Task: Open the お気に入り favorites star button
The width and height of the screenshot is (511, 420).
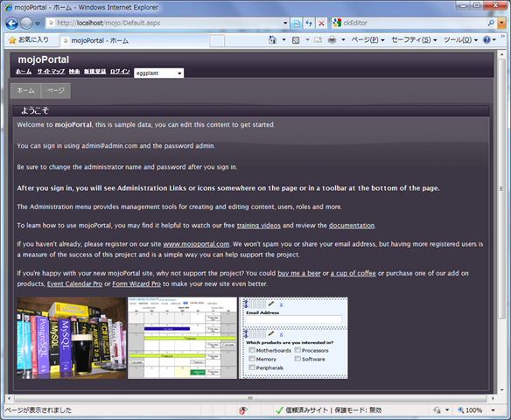Action: [x=29, y=39]
